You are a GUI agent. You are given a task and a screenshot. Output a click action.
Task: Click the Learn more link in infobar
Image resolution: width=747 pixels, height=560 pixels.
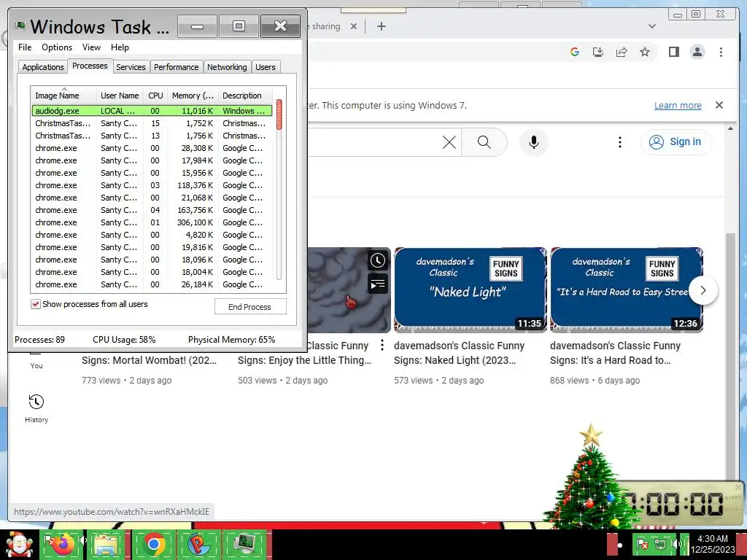[678, 105]
